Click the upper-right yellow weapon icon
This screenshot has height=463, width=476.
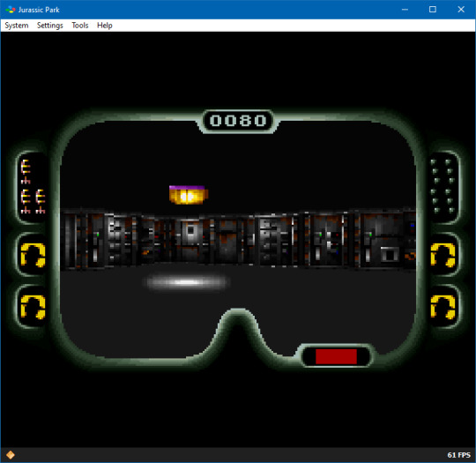(x=443, y=255)
